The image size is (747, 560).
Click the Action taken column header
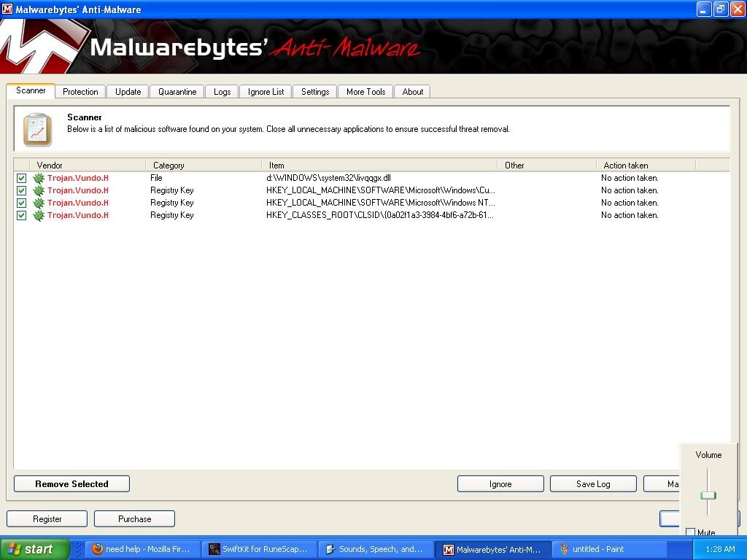coord(646,166)
